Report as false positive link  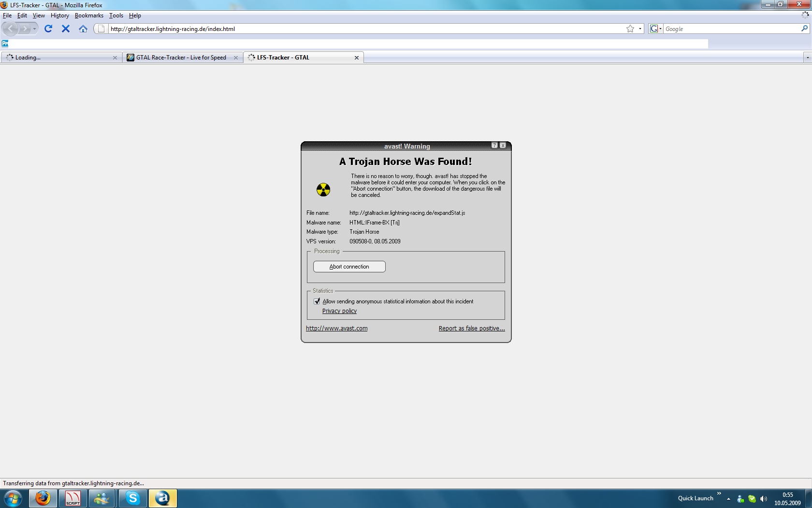472,329
